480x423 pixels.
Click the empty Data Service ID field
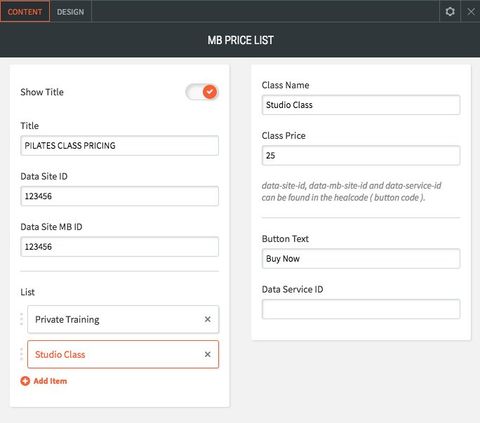pos(361,309)
